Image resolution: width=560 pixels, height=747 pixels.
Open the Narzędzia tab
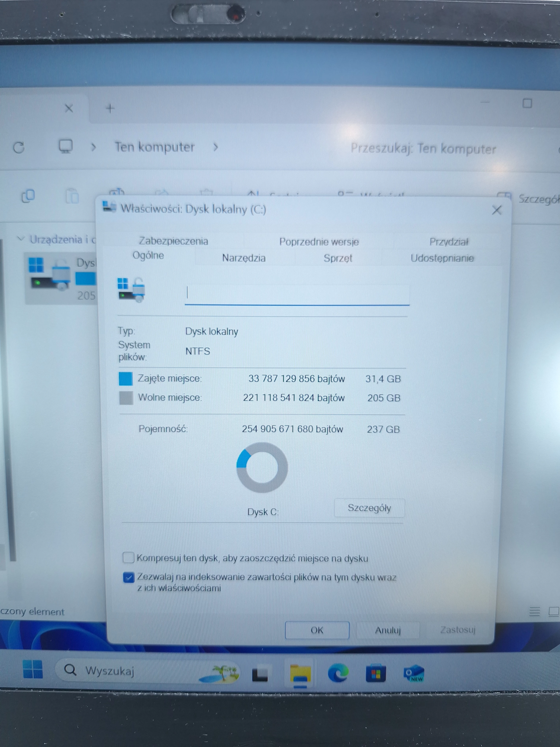(244, 258)
